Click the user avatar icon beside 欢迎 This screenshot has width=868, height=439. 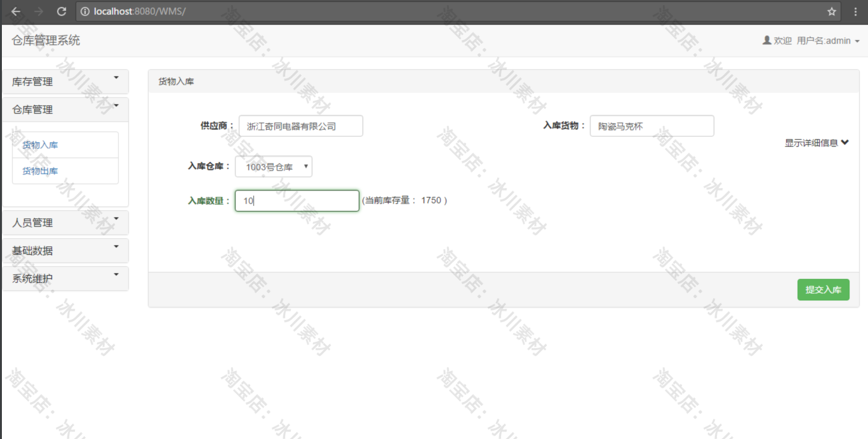pos(766,40)
